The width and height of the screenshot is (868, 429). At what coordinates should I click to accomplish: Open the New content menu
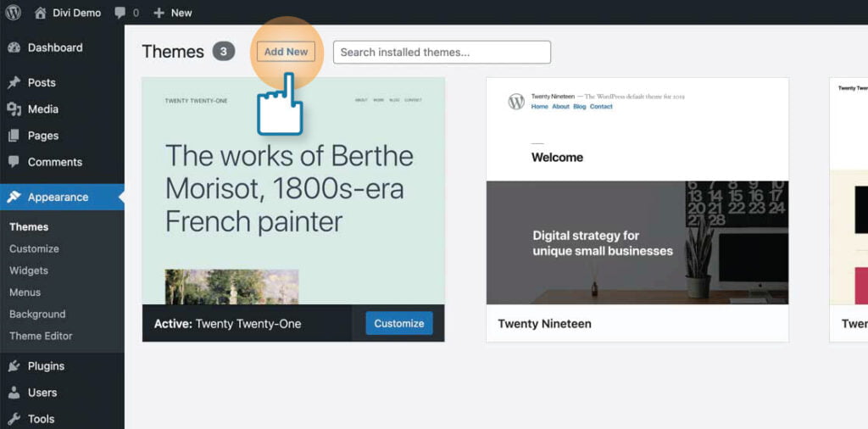[x=181, y=13]
